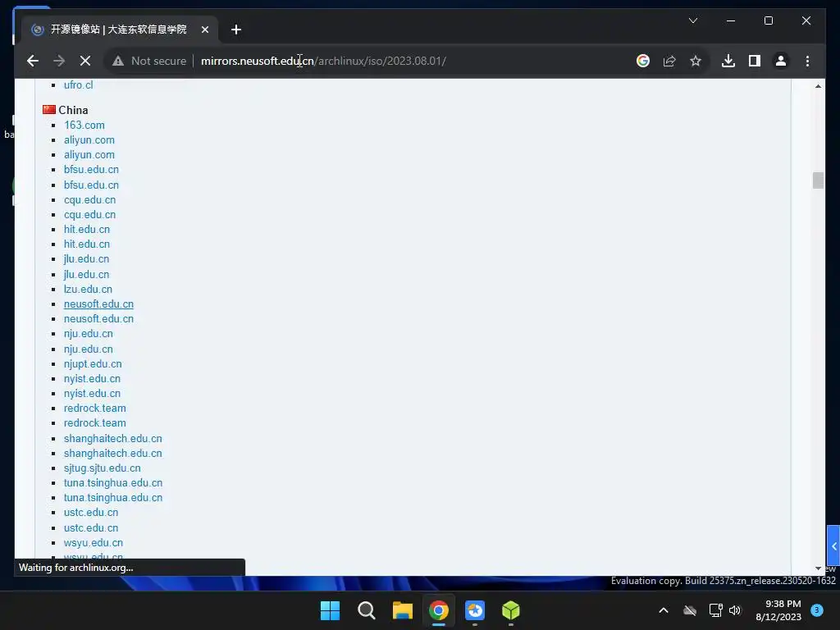Open Chrome downloads
The image size is (840, 630).
(728, 61)
